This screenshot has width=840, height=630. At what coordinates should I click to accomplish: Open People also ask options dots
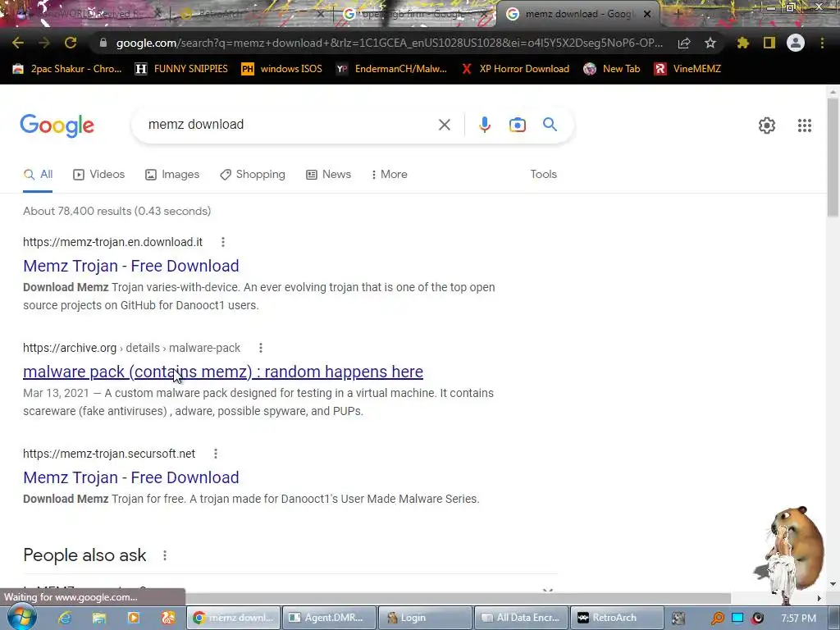pyautogui.click(x=164, y=555)
